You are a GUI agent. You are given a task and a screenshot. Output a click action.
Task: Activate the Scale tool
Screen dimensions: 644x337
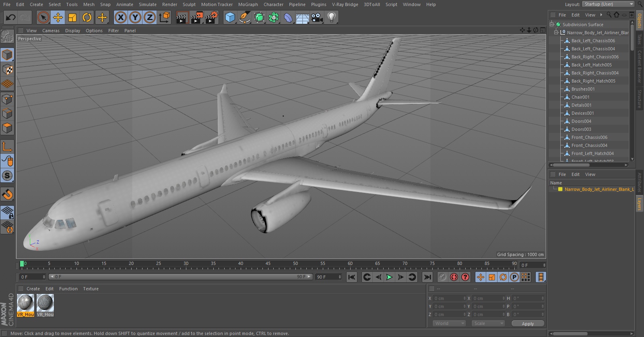tap(72, 17)
